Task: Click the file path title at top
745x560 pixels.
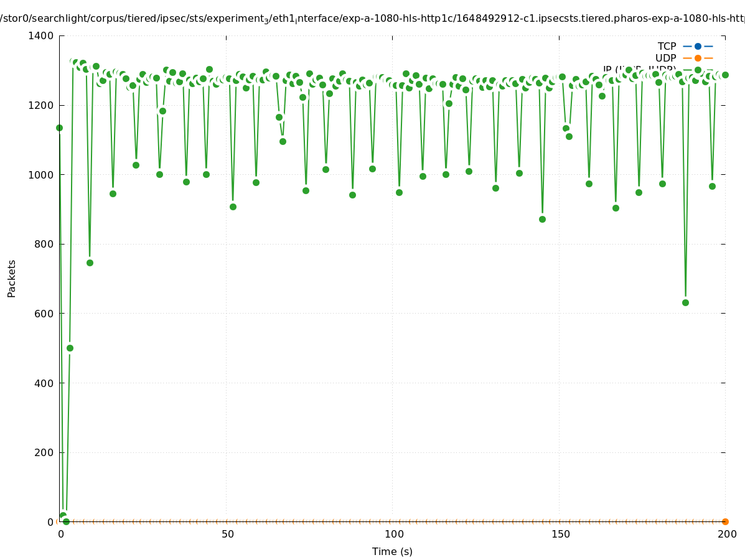Action: click(372, 19)
